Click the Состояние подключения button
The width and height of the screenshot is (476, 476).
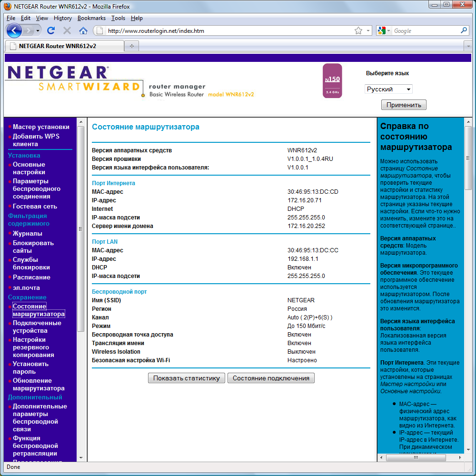(x=271, y=378)
